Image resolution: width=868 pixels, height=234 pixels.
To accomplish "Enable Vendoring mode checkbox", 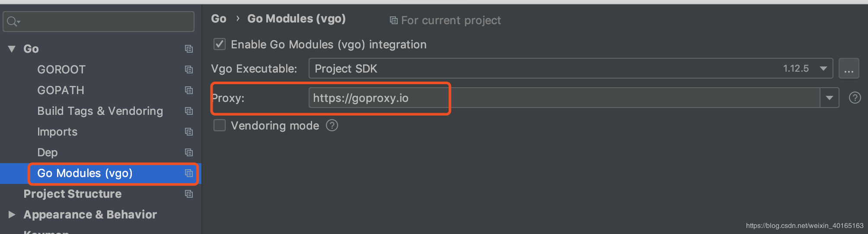I will coord(220,126).
